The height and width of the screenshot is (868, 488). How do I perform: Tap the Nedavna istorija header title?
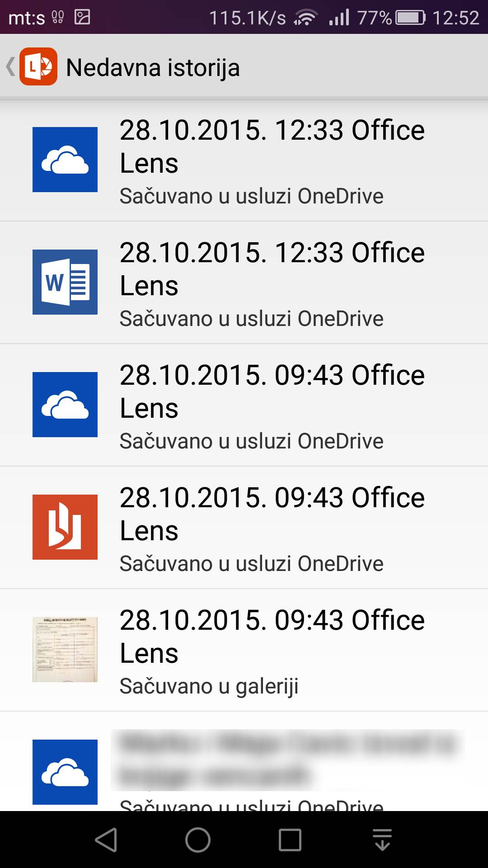click(x=153, y=67)
